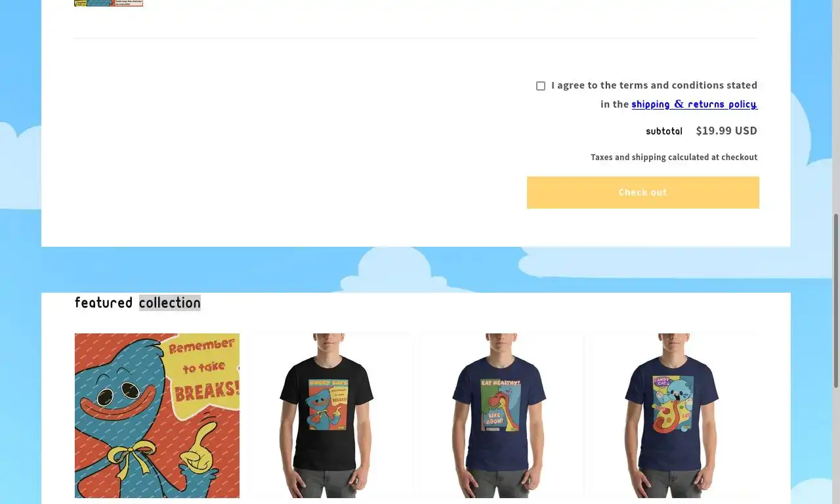Click the cart item image at top

tap(108, 3)
